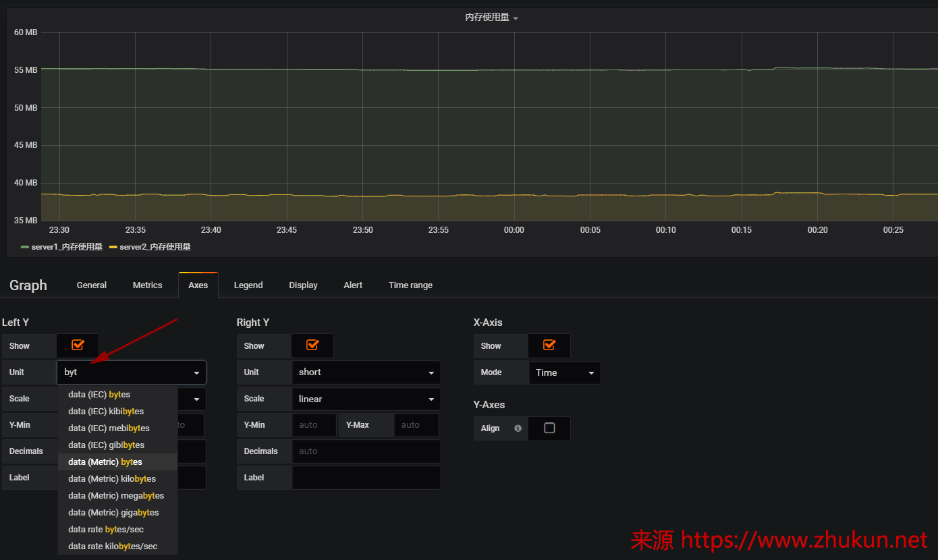This screenshot has height=560, width=938.
Task: Uncheck the Left Y Show checkbox
Action: [78, 345]
